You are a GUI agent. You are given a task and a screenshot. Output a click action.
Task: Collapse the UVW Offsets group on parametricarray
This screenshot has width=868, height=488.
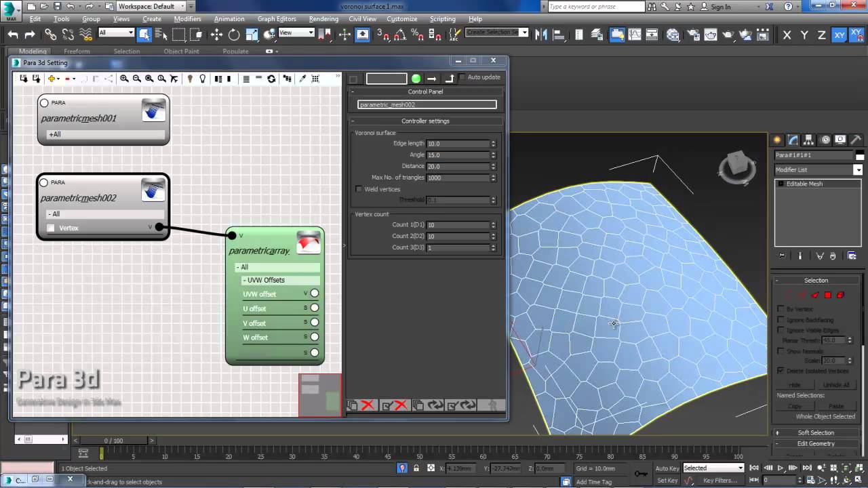(281, 280)
